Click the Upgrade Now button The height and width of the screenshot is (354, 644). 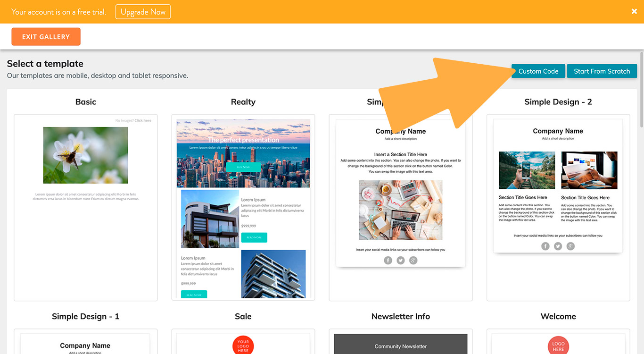tap(143, 12)
